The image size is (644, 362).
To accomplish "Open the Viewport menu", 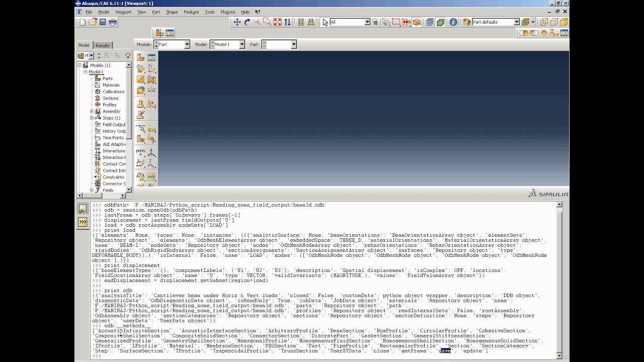I will coord(123,12).
